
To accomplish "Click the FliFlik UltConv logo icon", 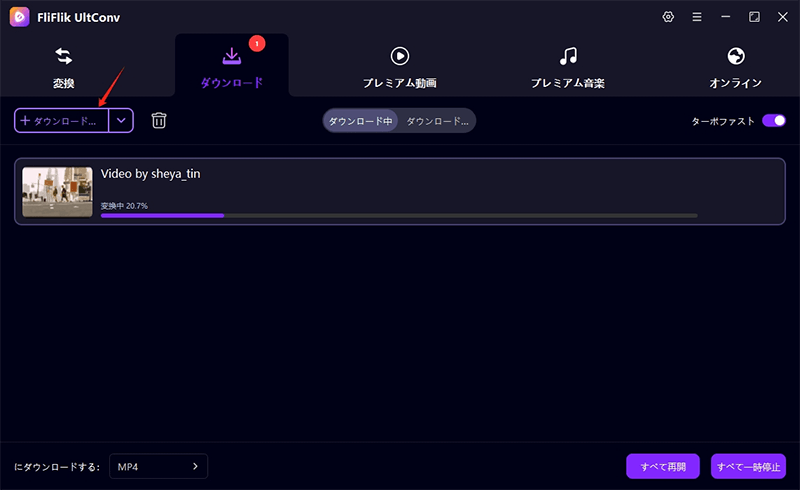I will tap(17, 17).
